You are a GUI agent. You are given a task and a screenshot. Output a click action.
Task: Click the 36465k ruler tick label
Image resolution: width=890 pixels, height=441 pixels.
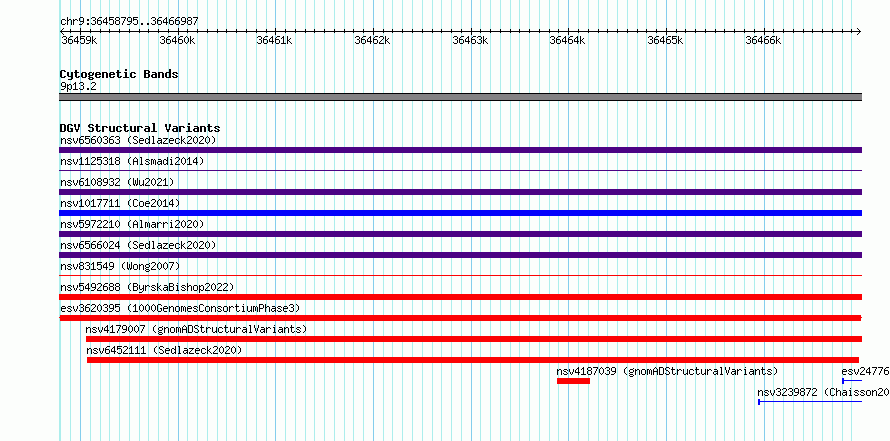click(x=666, y=40)
